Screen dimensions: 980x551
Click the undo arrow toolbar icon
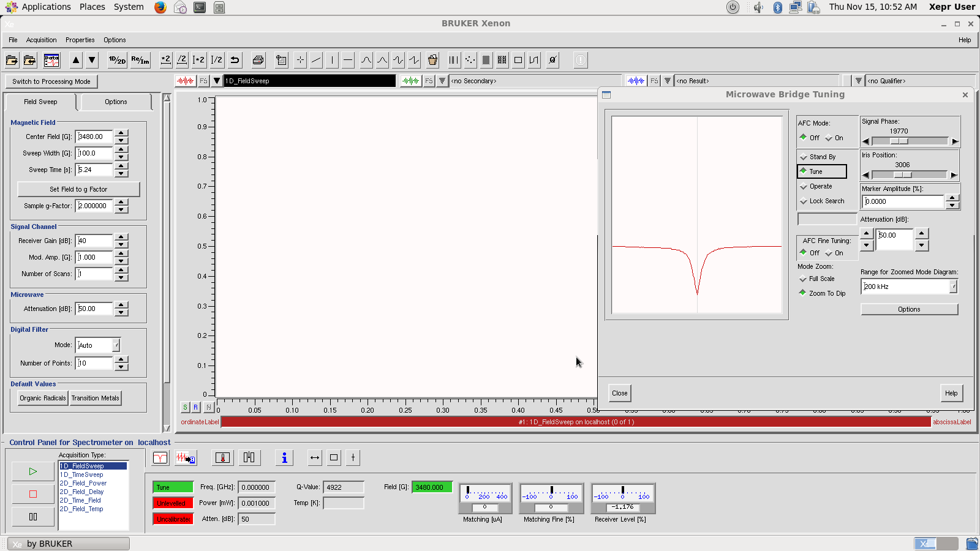click(x=235, y=60)
